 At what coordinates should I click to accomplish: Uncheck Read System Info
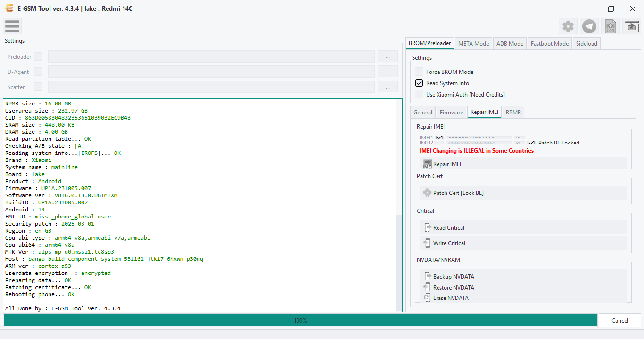tap(419, 83)
